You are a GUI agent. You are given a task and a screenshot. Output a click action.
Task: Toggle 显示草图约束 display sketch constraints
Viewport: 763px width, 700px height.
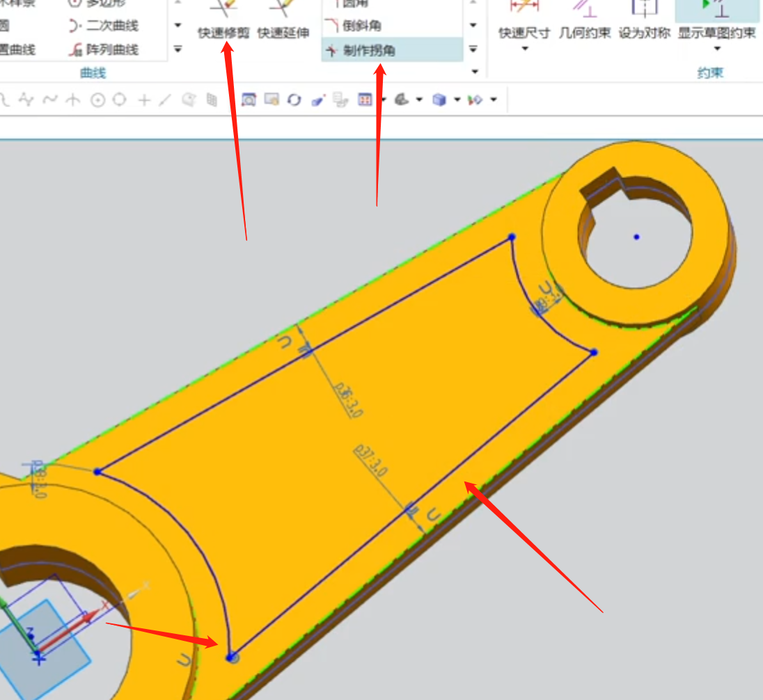point(717,20)
